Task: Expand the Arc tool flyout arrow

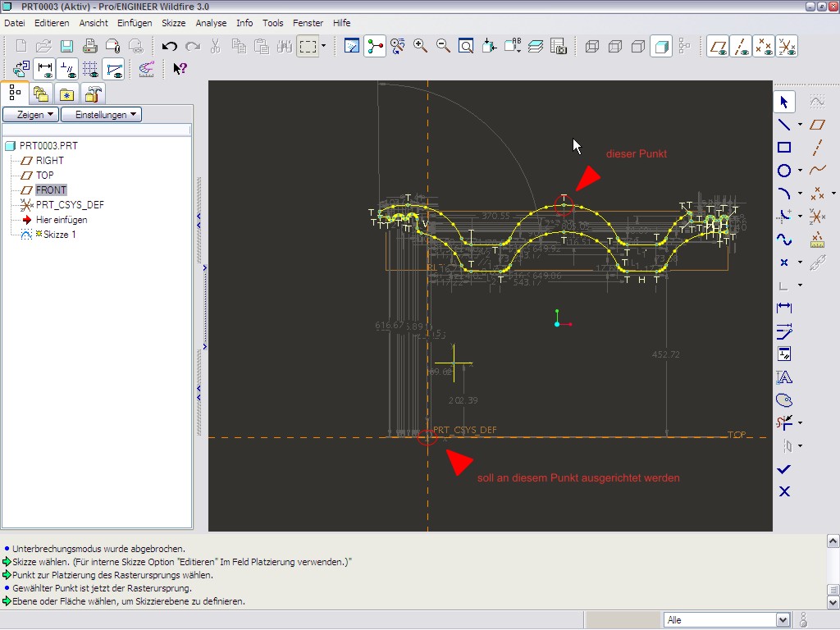Action: [800, 194]
